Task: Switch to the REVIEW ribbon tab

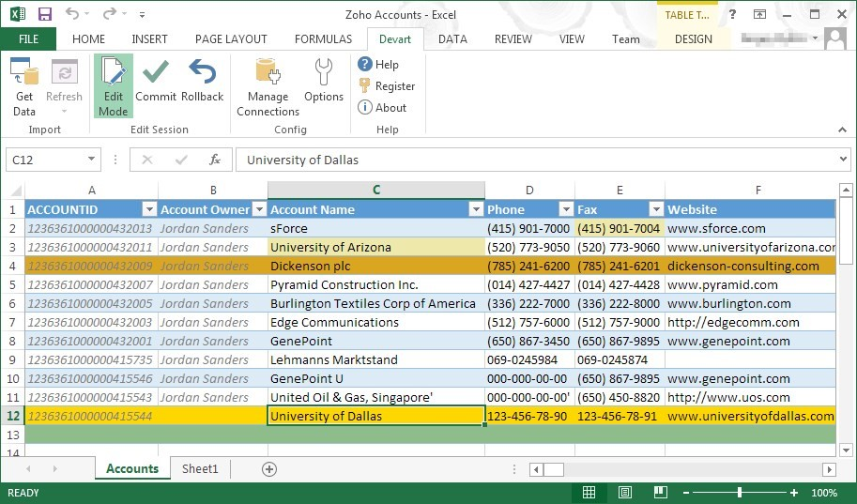Action: (513, 38)
